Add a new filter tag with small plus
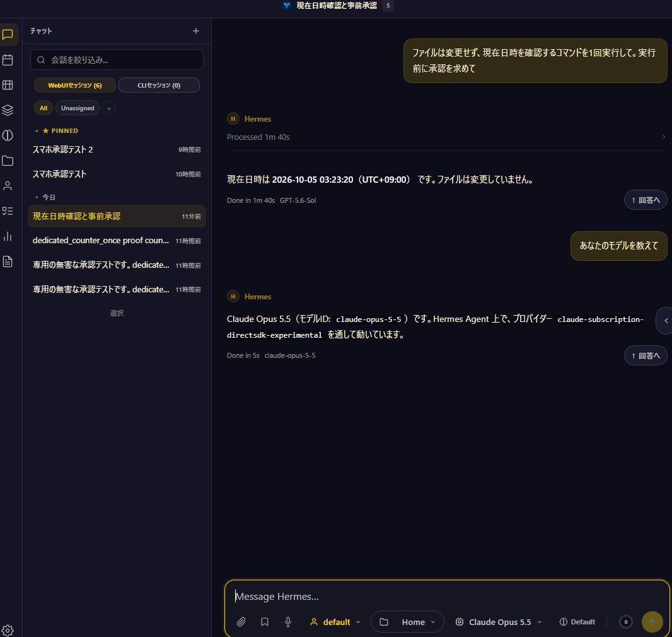672x637 pixels. tap(109, 108)
